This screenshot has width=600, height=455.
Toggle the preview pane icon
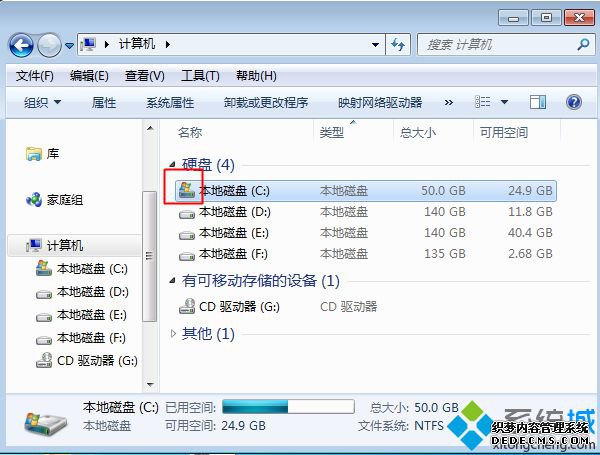pyautogui.click(x=538, y=102)
